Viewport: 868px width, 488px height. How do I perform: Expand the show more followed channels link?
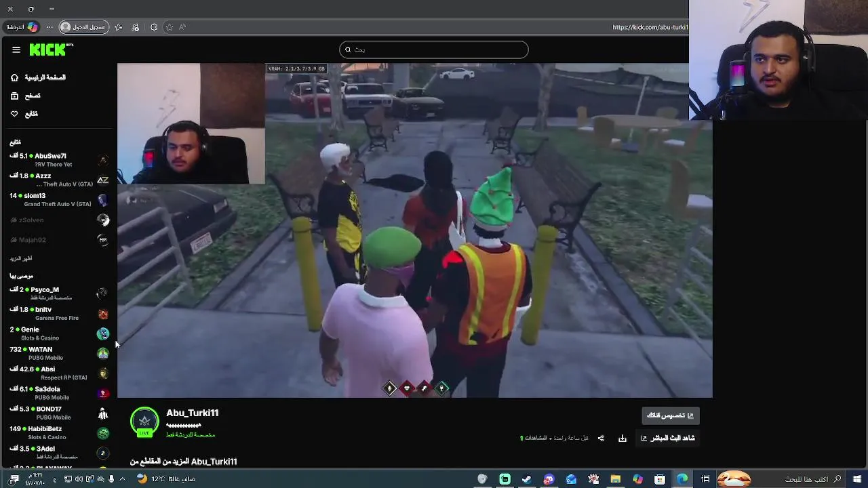tap(21, 258)
